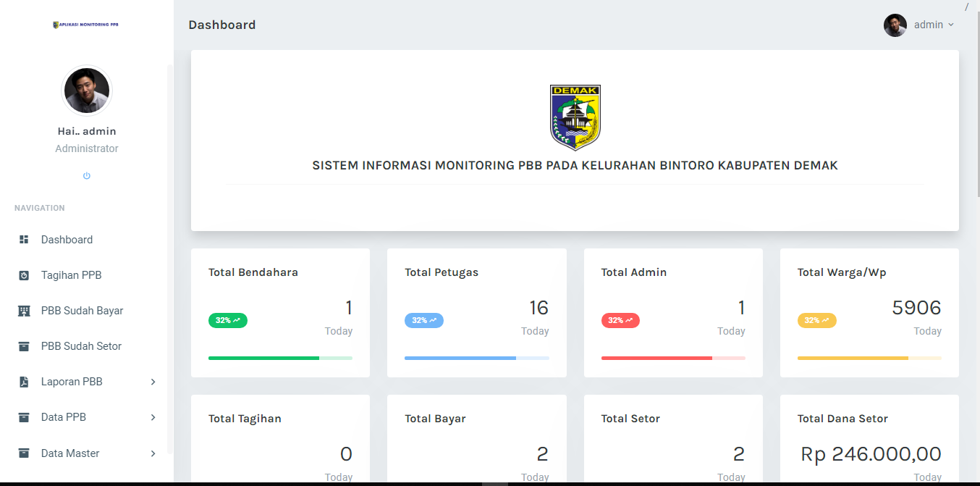980x486 pixels.
Task: Click the value 2 in Total Bayar
Action: point(543,454)
